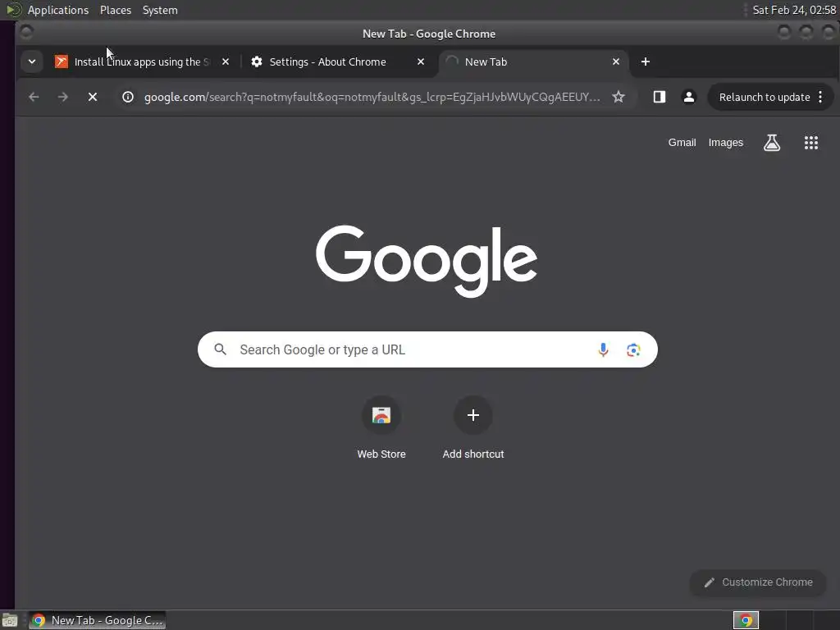Viewport: 840px width, 630px height.
Task: Open the Places menu
Action: [x=116, y=10]
